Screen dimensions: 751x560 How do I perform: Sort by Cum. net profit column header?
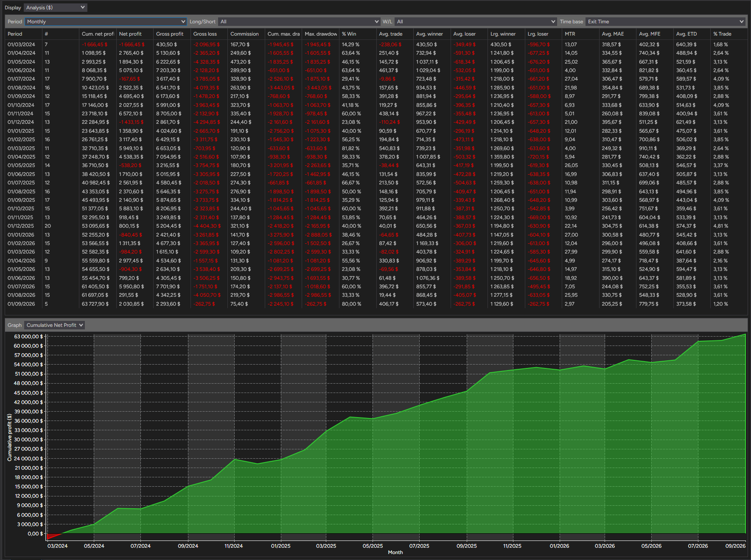(x=98, y=34)
